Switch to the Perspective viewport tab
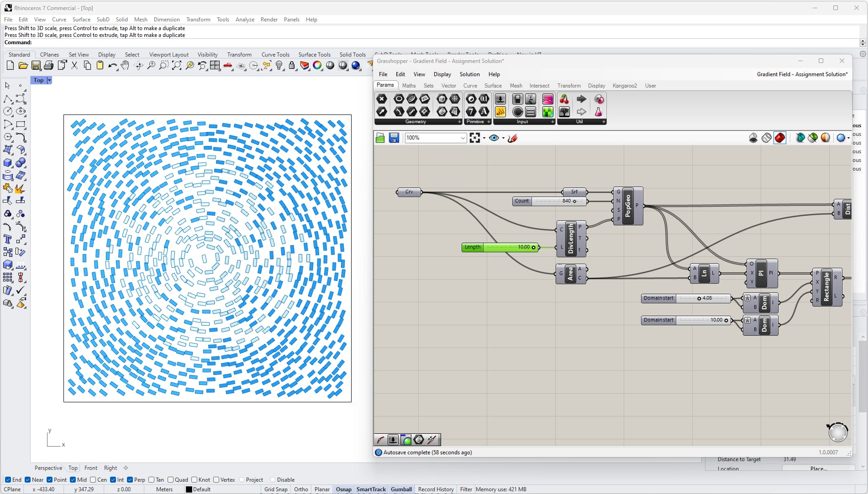The image size is (868, 494). click(x=48, y=468)
